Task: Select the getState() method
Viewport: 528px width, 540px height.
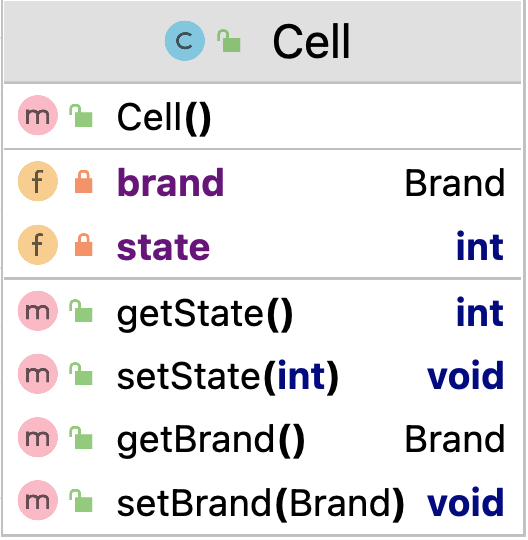Action: (x=205, y=314)
